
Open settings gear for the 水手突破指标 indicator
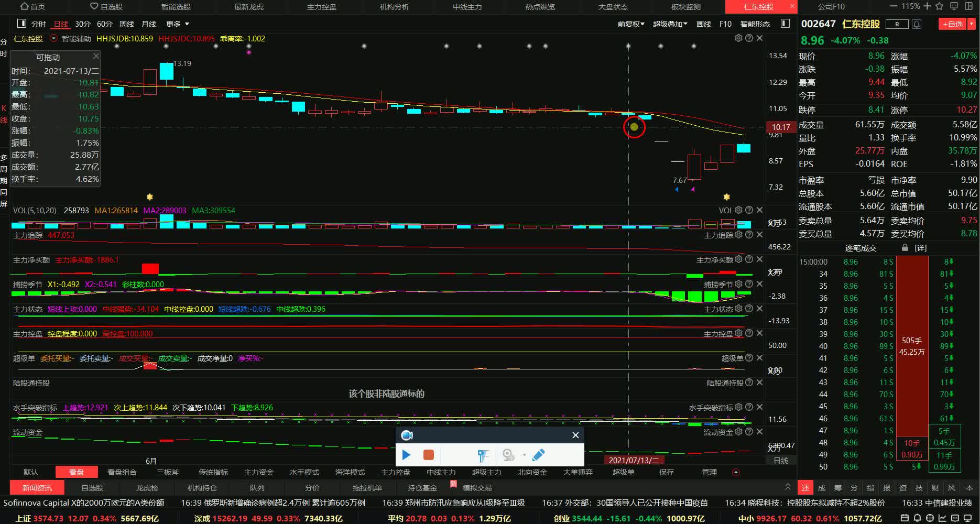[x=738, y=407]
